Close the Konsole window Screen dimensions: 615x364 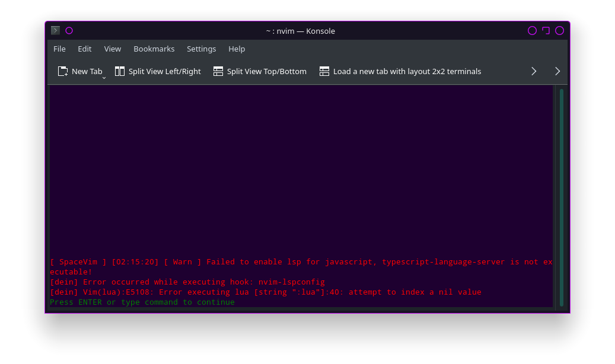click(x=560, y=31)
